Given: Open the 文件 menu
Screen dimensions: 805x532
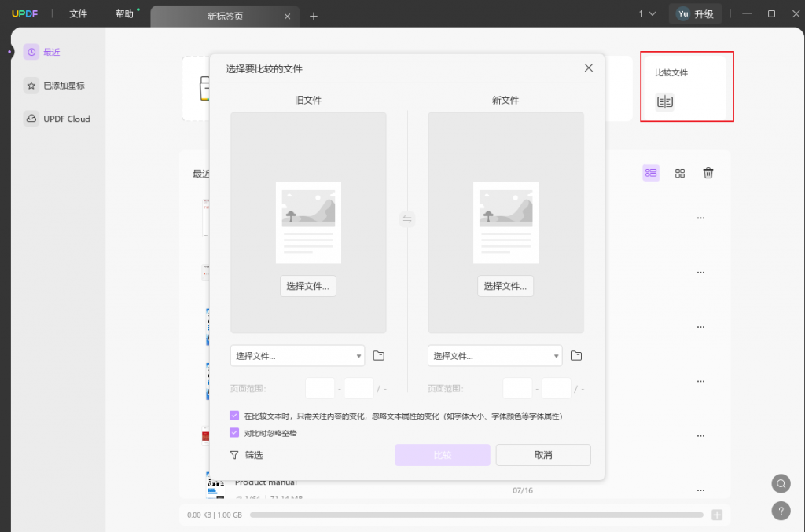Looking at the screenshot, I should (78, 14).
